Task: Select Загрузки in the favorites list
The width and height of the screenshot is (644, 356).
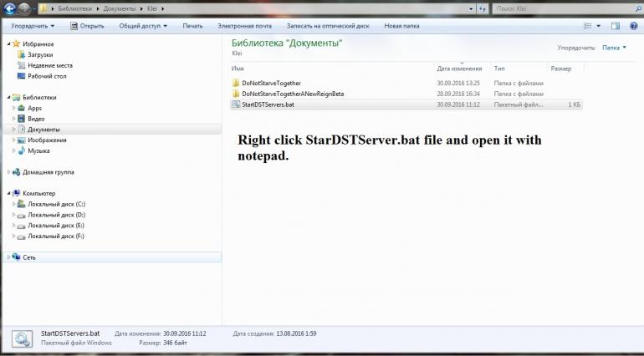Action: pos(40,54)
